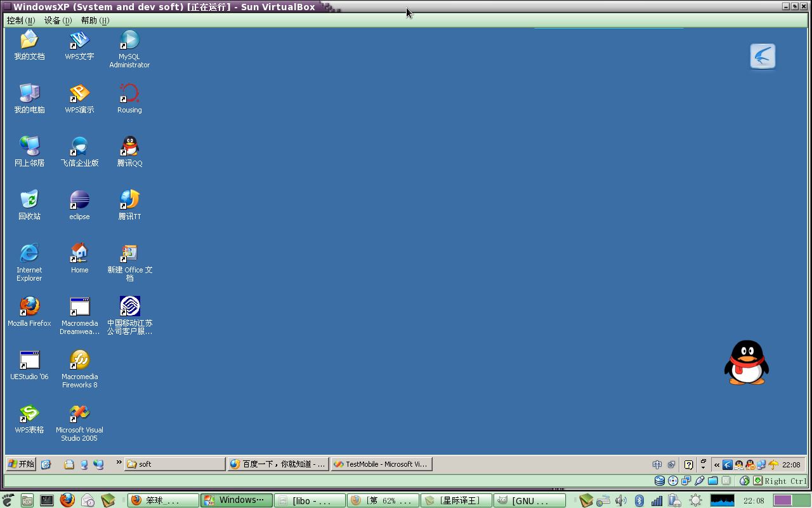Click the VirtualBox CD/DVD status icon

pyautogui.click(x=673, y=481)
